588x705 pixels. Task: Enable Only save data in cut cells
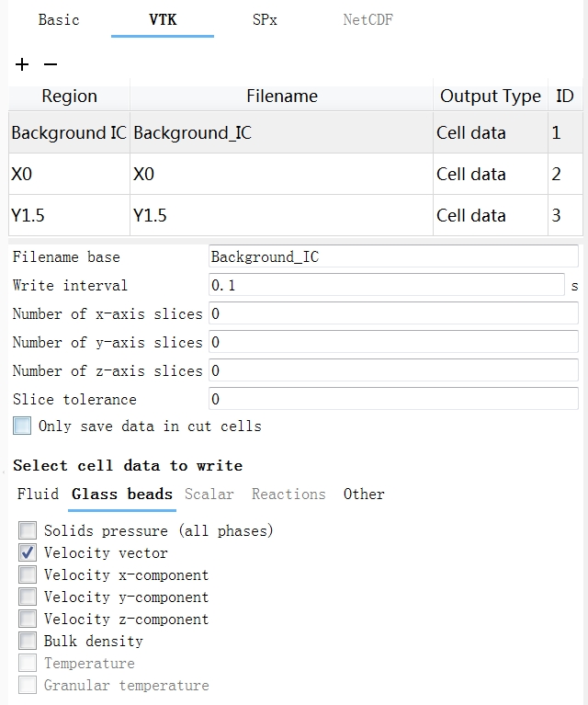23,426
